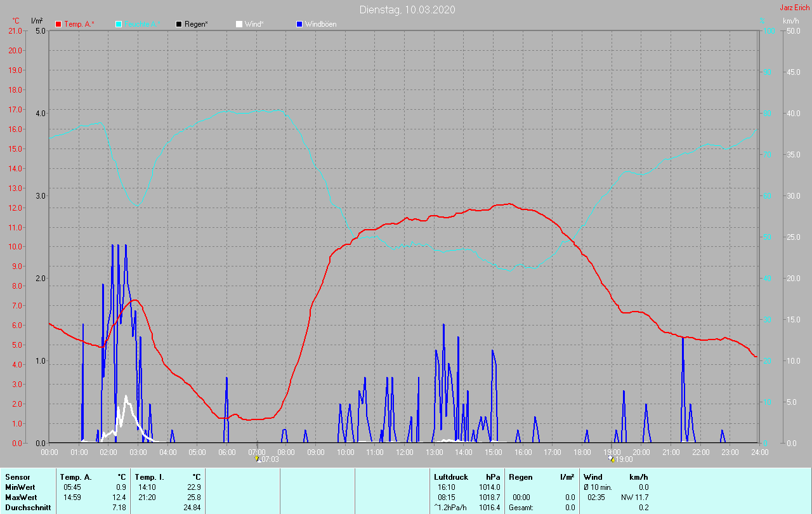Click the km/h axis unit label
The height and width of the screenshot is (514, 812).
[790, 21]
